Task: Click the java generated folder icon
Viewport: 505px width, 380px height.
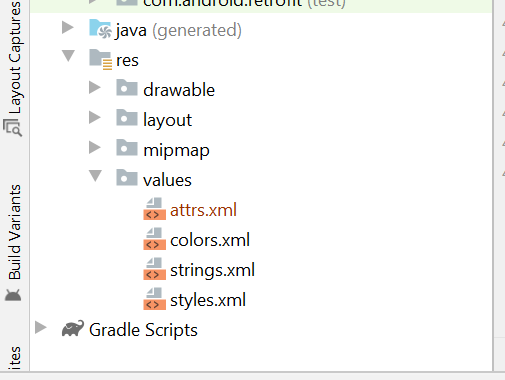Action: click(100, 29)
